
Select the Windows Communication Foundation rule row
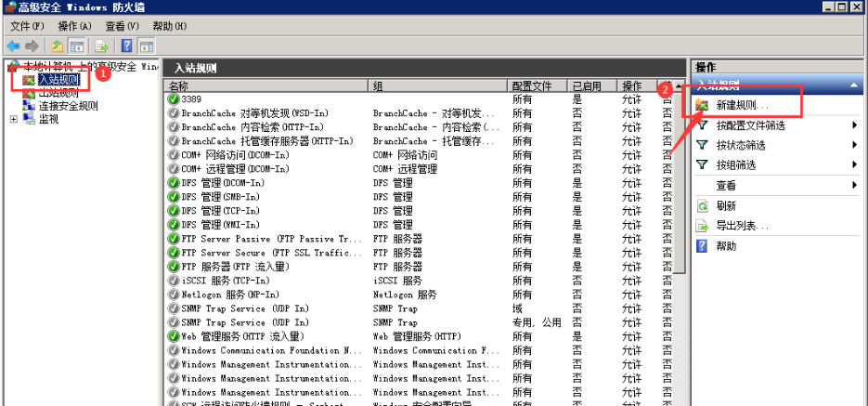[x=421, y=350]
